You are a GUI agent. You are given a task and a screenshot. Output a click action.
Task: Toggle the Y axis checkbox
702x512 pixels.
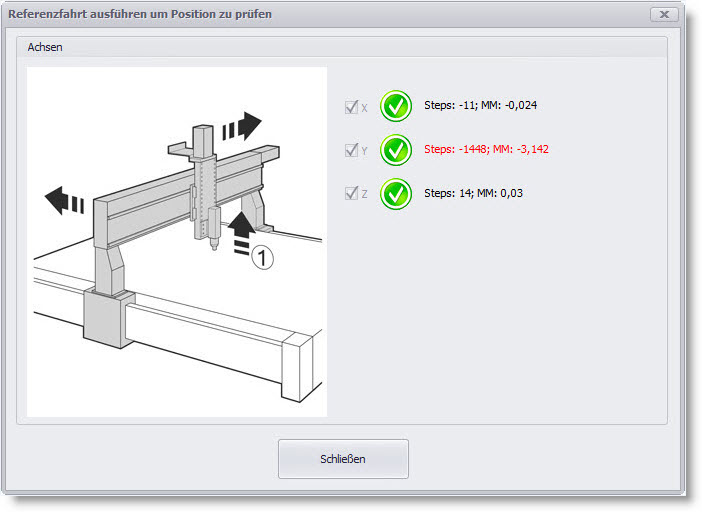(x=351, y=150)
